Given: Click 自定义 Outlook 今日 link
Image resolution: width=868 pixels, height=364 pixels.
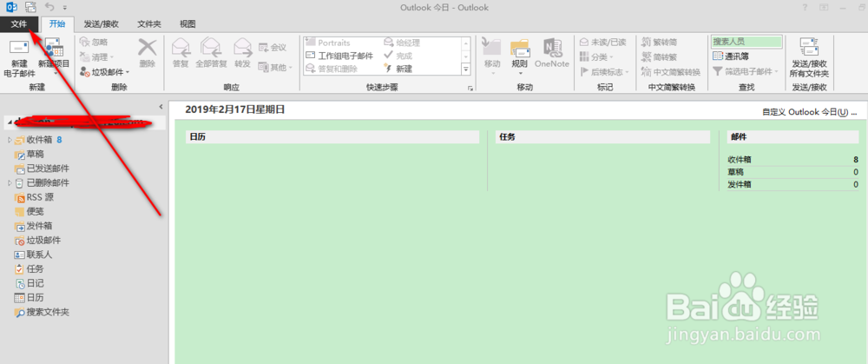Looking at the screenshot, I should (x=810, y=112).
